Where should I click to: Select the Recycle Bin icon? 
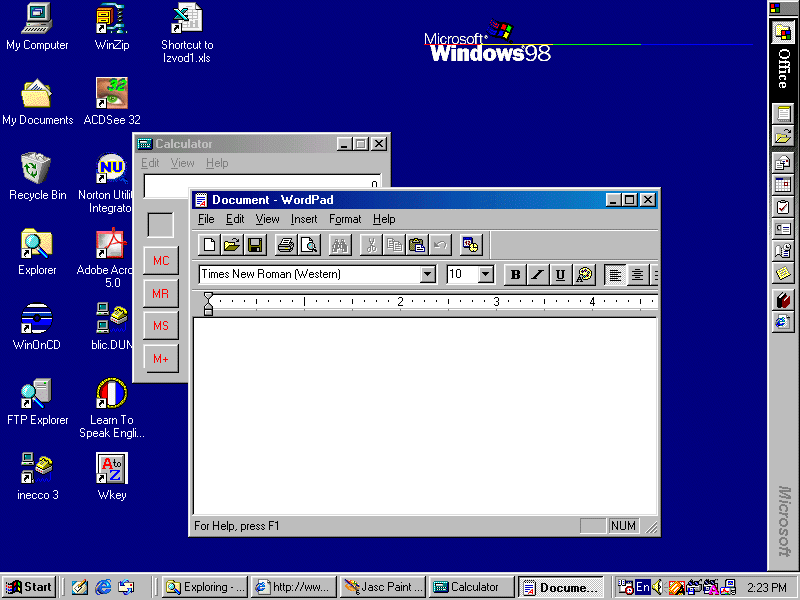pyautogui.click(x=37, y=177)
